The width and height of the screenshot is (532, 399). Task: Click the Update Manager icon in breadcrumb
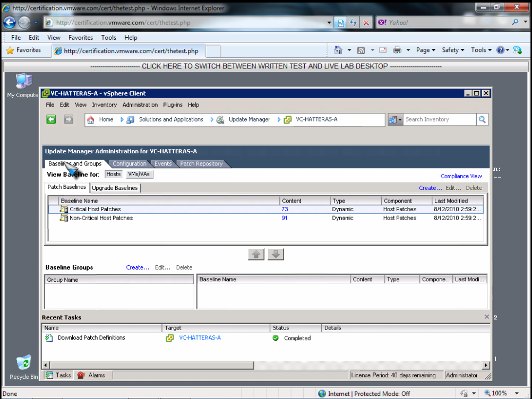click(x=220, y=120)
